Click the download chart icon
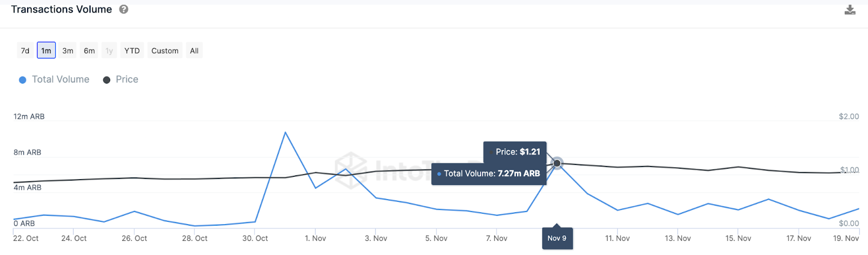Screen dimensions: 868x255 pos(850,10)
